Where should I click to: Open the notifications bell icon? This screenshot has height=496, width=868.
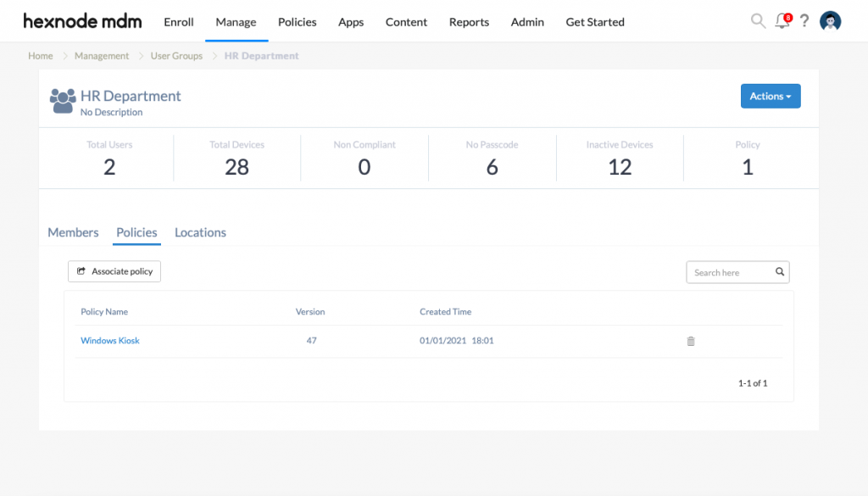(782, 21)
